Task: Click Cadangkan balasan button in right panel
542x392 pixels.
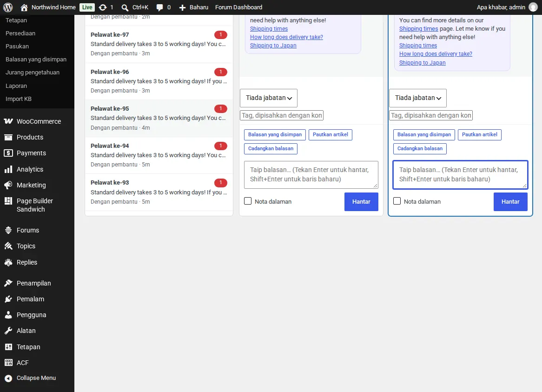Action: coord(420,149)
